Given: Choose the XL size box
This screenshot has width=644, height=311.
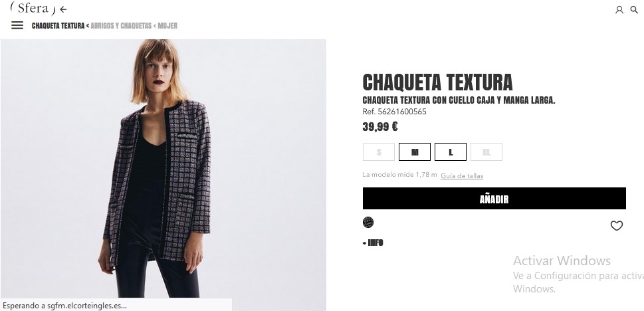Looking at the screenshot, I should click(x=486, y=152).
